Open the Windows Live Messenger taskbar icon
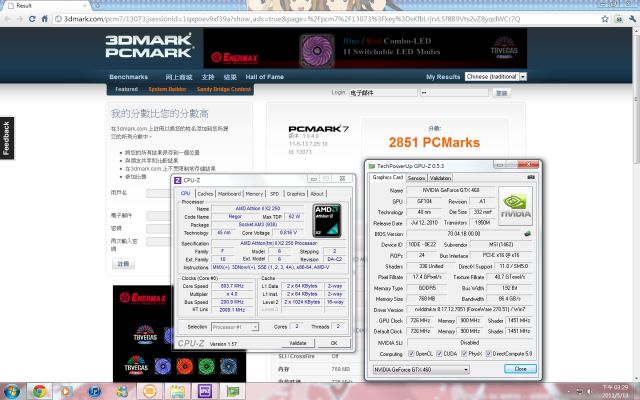This screenshot has height=400, width=640. click(x=122, y=391)
